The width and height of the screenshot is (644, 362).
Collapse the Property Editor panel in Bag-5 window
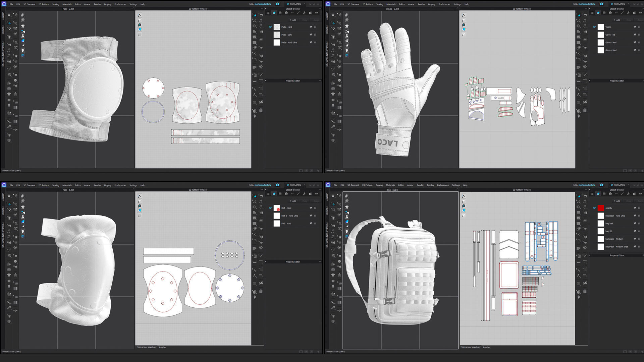[x=590, y=255]
